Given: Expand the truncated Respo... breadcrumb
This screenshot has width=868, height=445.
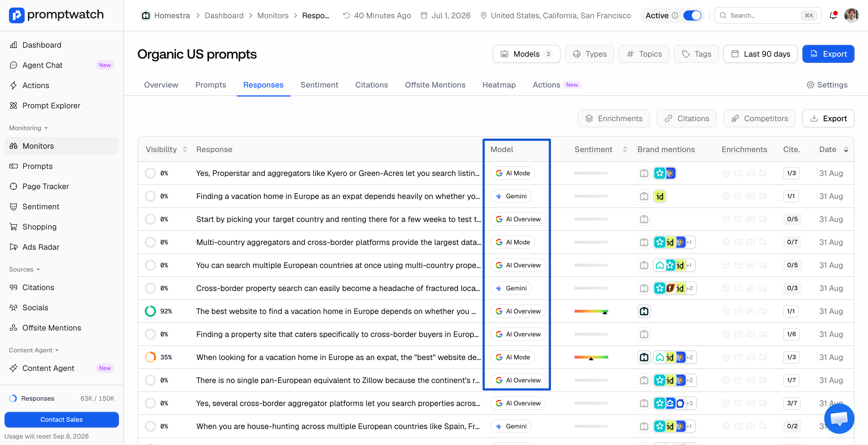Looking at the screenshot, I should point(315,15).
